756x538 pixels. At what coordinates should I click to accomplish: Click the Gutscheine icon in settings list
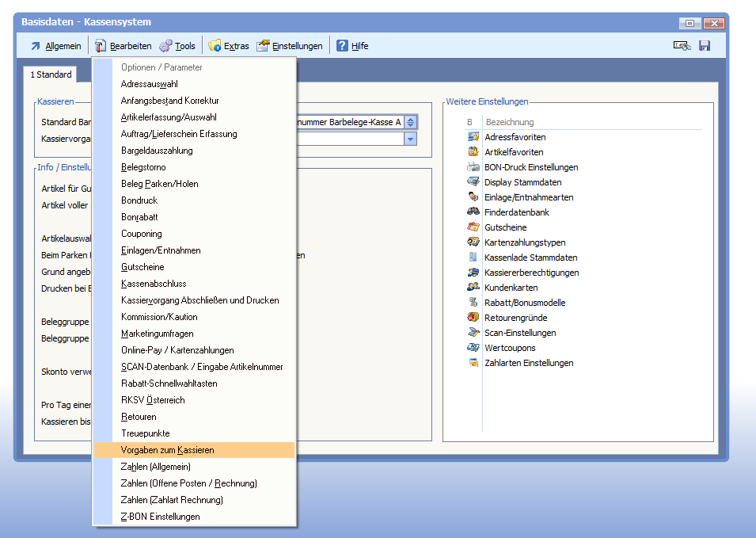473,227
